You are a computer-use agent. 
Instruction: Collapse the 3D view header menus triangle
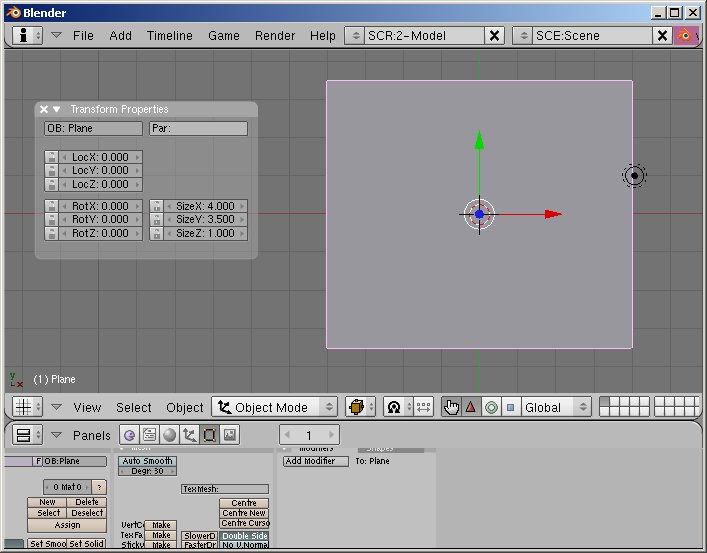pos(56,407)
